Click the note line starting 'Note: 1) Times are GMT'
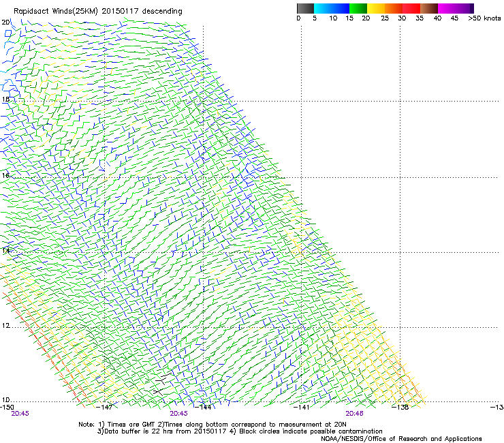Viewport: 504px width, 443px height. click(x=212, y=425)
